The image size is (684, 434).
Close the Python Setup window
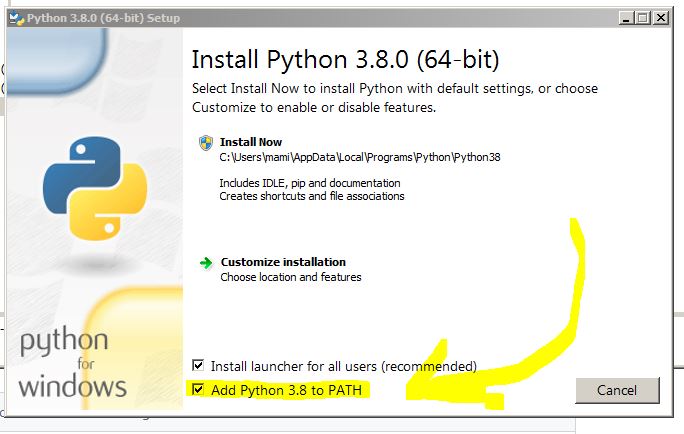(x=661, y=18)
